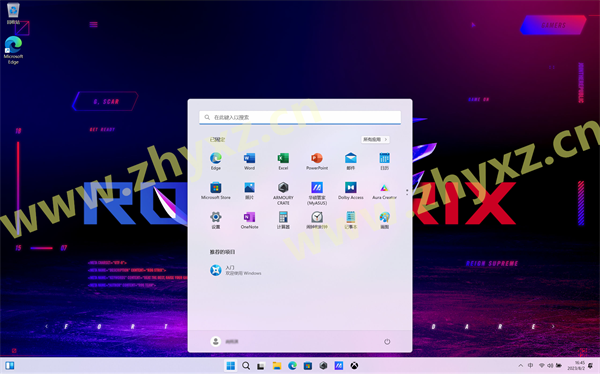Screen dimensions: 600x374
Task: Open volume speaker tray icon
Action: click(550, 366)
